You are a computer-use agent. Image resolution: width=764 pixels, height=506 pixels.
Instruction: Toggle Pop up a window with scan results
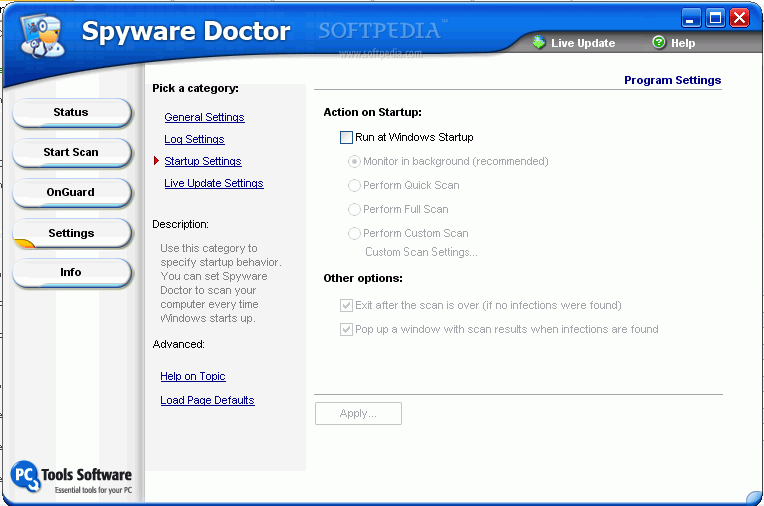[x=346, y=330]
